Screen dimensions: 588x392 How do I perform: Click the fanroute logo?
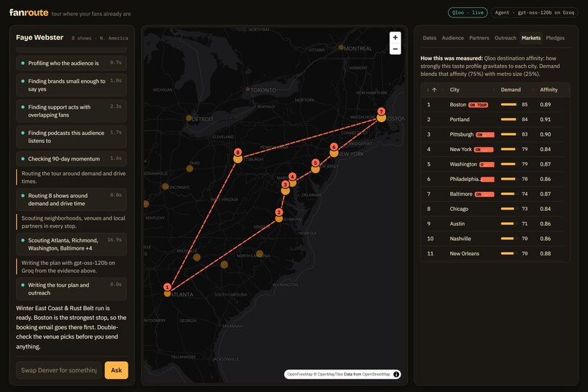pos(29,12)
